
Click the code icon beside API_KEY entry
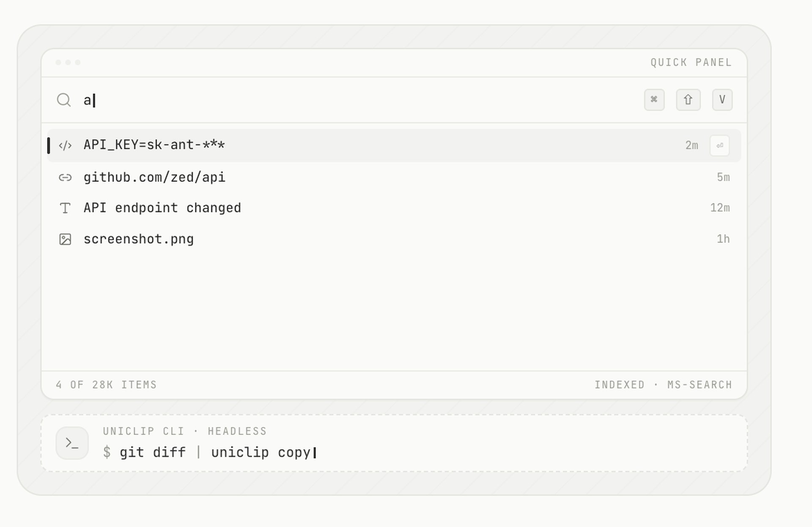tap(65, 146)
